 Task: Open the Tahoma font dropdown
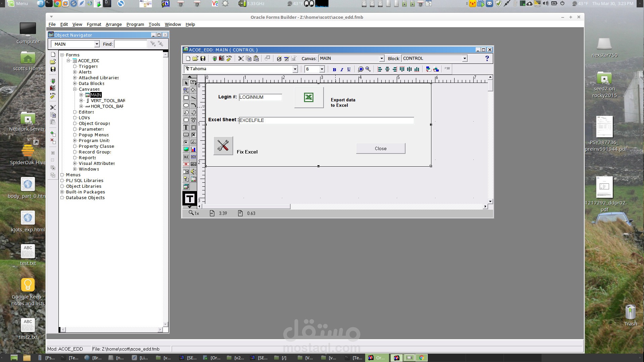(x=295, y=69)
